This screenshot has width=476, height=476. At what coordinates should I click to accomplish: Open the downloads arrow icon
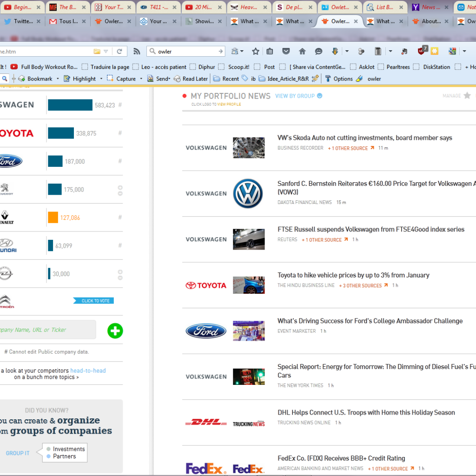point(335,51)
